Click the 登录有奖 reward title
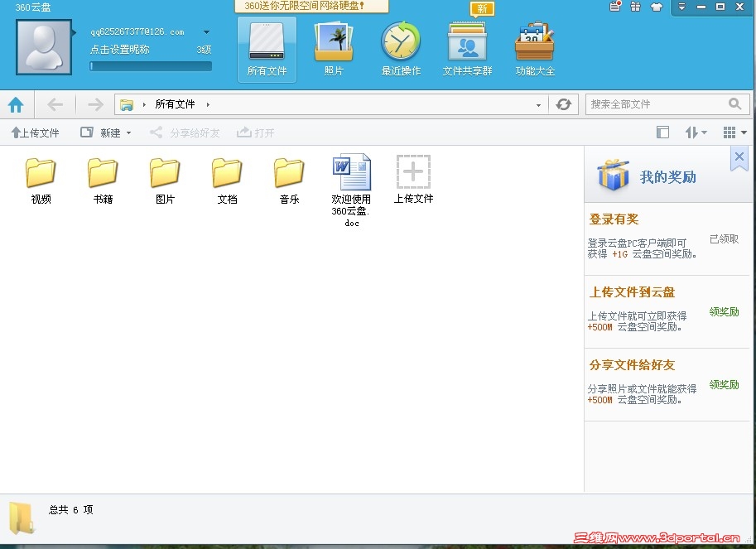This screenshot has height=549, width=756. pos(614,219)
